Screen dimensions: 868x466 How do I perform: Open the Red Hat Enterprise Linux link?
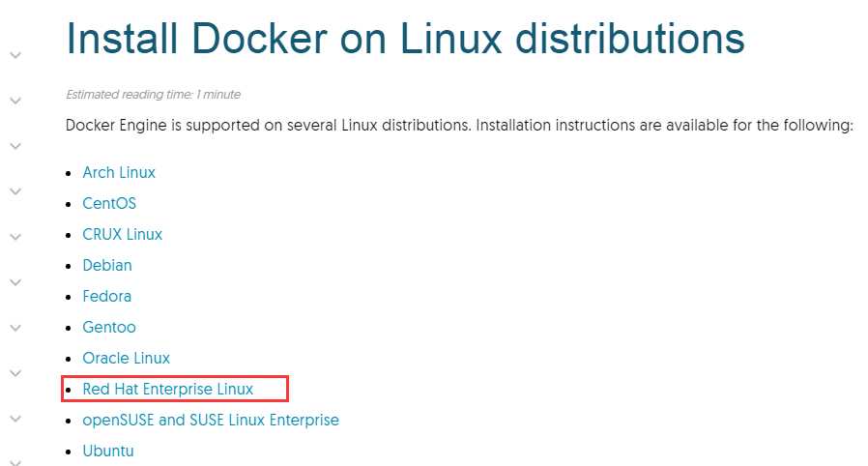[168, 390]
